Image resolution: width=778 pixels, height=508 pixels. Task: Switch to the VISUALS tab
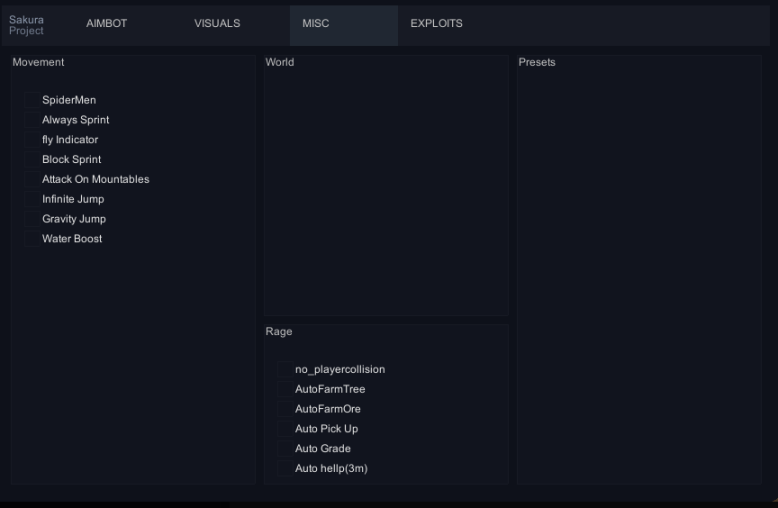pyautogui.click(x=217, y=24)
